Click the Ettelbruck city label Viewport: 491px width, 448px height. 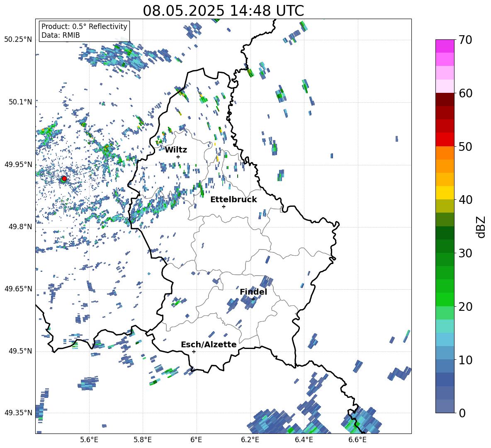(x=233, y=200)
